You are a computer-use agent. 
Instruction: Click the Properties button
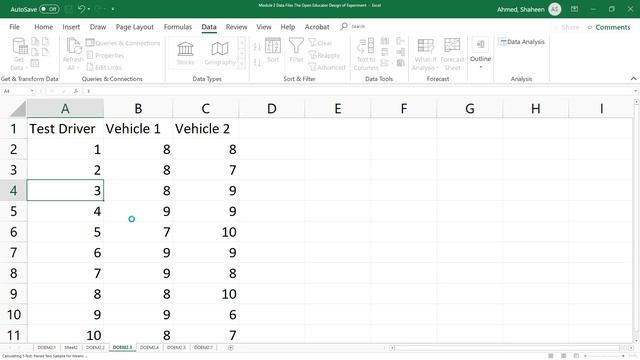coord(105,55)
